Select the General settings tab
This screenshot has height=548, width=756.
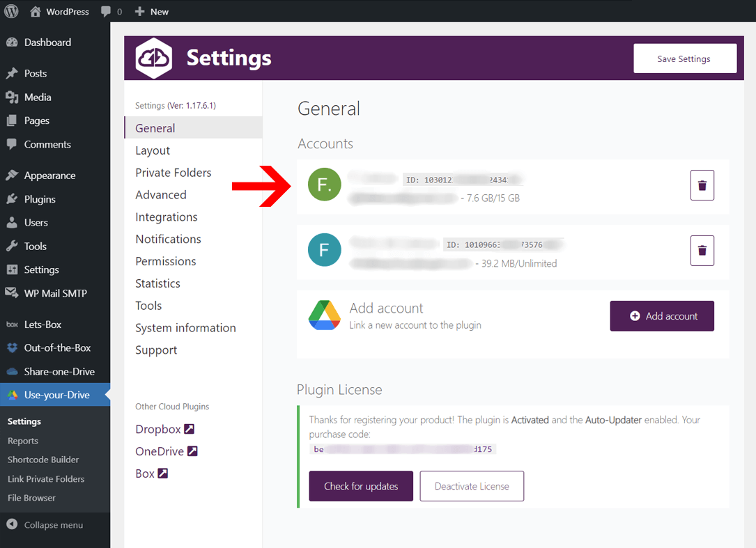[193, 128]
